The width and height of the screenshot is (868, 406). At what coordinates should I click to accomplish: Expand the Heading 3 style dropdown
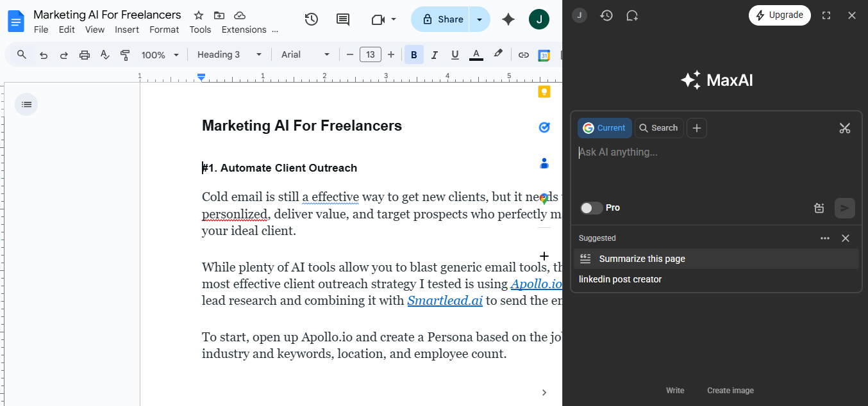tap(230, 55)
